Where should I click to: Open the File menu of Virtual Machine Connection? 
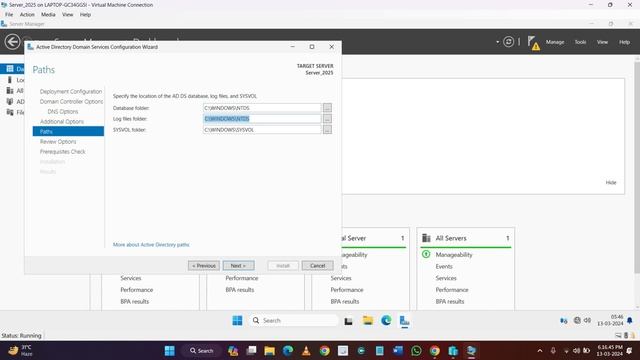(x=9, y=15)
